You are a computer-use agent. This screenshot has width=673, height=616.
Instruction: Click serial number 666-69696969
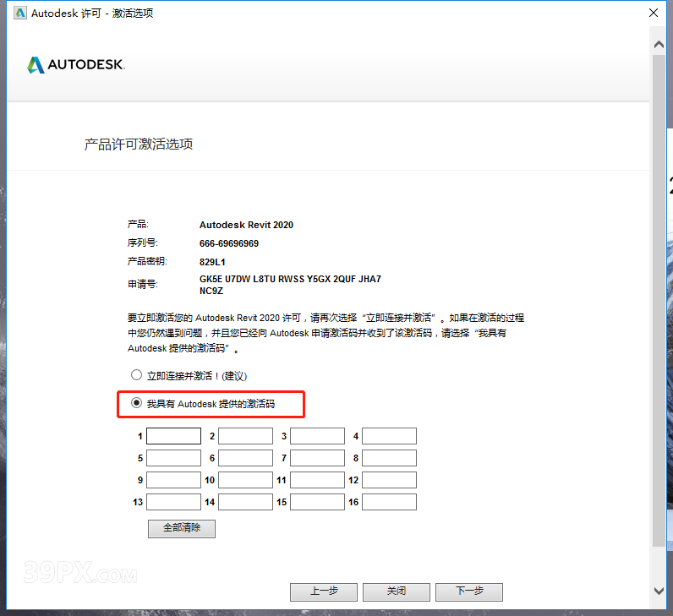click(x=229, y=243)
